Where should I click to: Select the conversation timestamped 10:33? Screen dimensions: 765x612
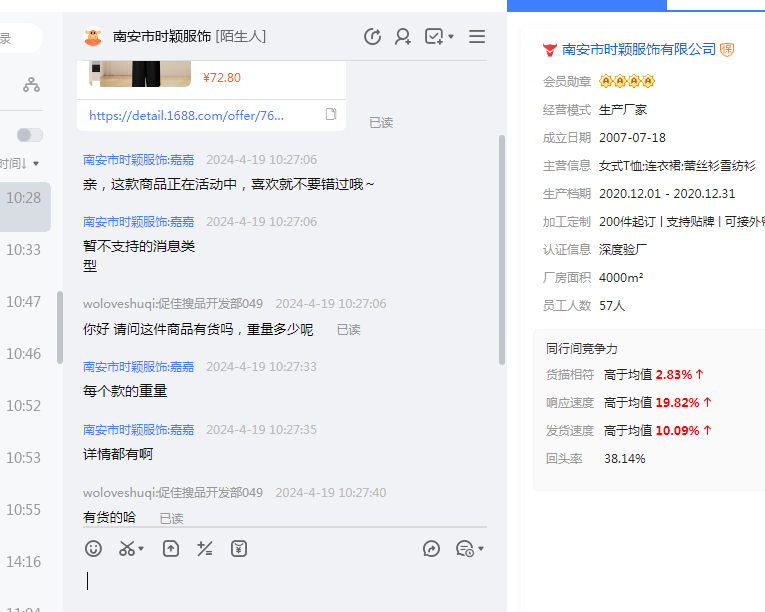[23, 250]
